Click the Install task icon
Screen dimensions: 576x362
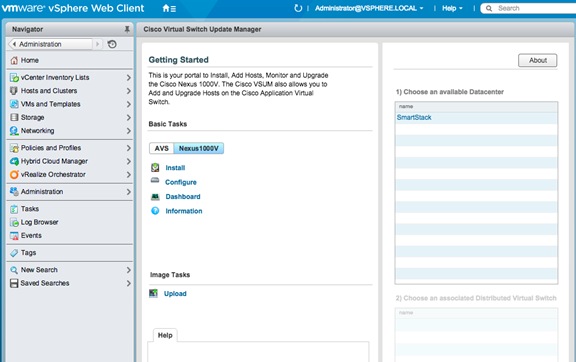click(x=155, y=168)
